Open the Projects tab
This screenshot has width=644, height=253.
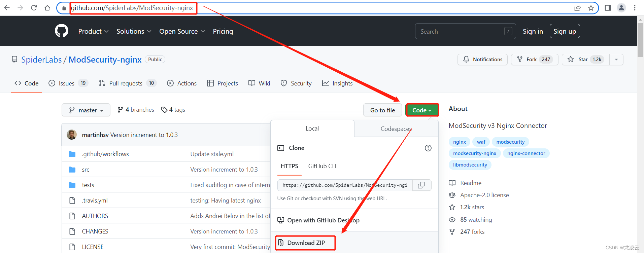[223, 83]
